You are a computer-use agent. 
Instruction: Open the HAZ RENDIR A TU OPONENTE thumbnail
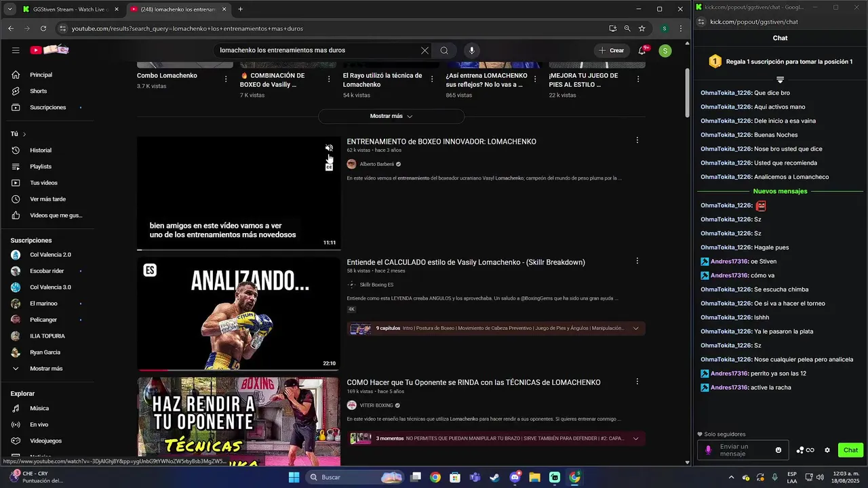pyautogui.click(x=239, y=422)
